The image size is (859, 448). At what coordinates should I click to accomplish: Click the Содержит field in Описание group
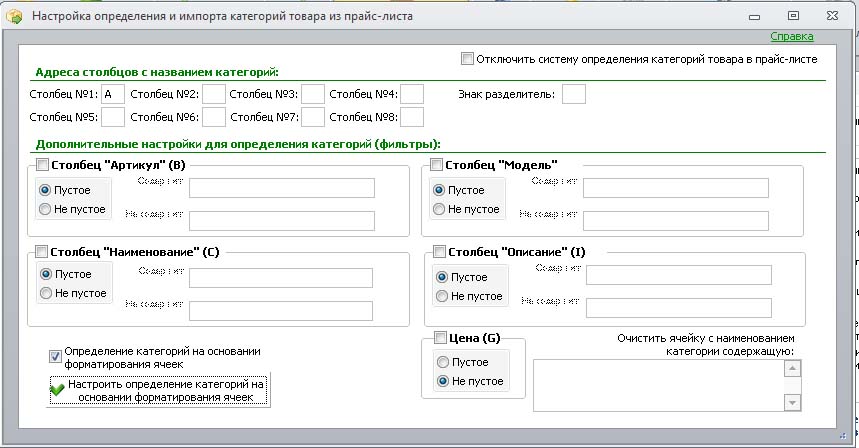coord(679,275)
